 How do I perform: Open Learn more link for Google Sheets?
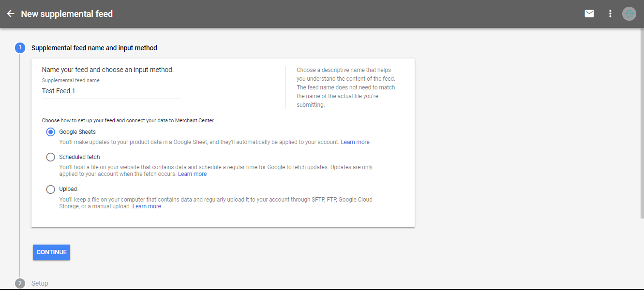tap(355, 142)
